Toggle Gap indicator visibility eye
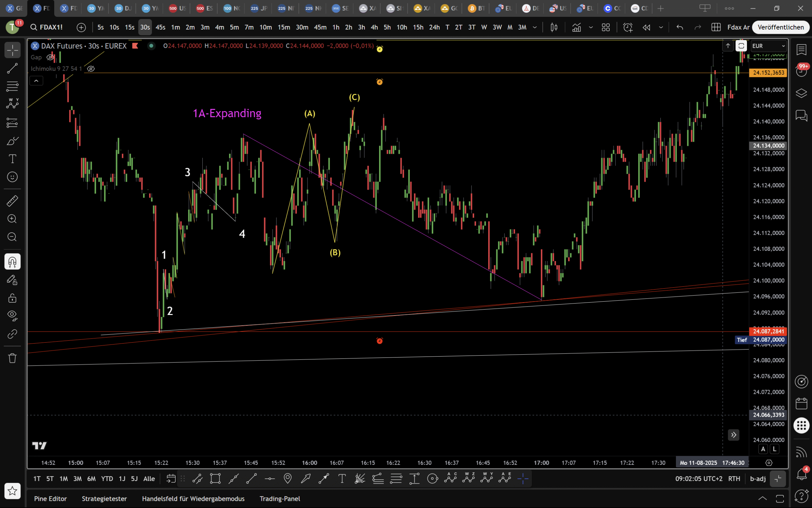This screenshot has width=812, height=508. coord(50,57)
